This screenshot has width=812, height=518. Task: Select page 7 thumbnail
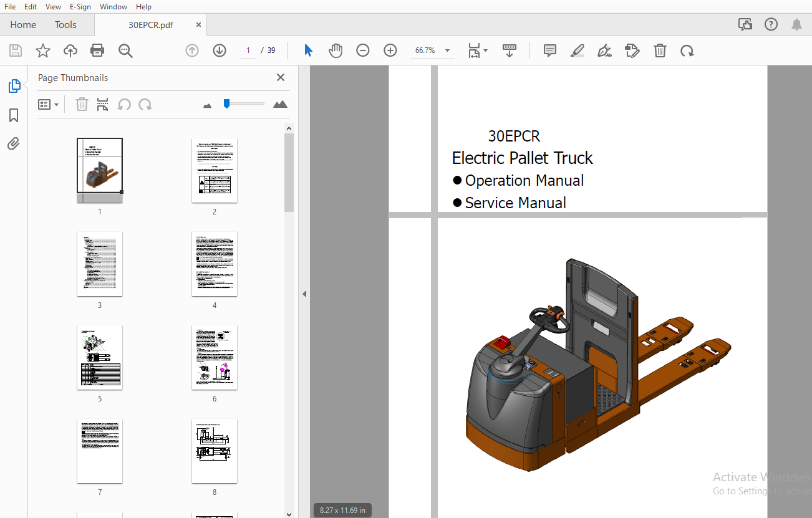100,451
